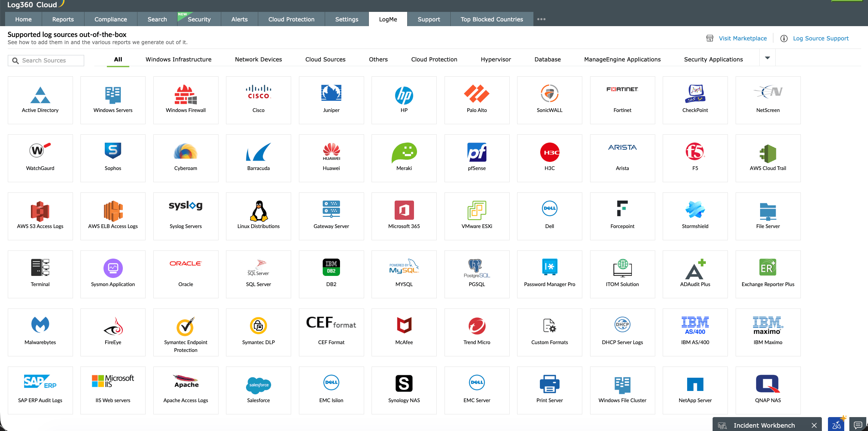Open QNAP NAS log source

(x=768, y=390)
